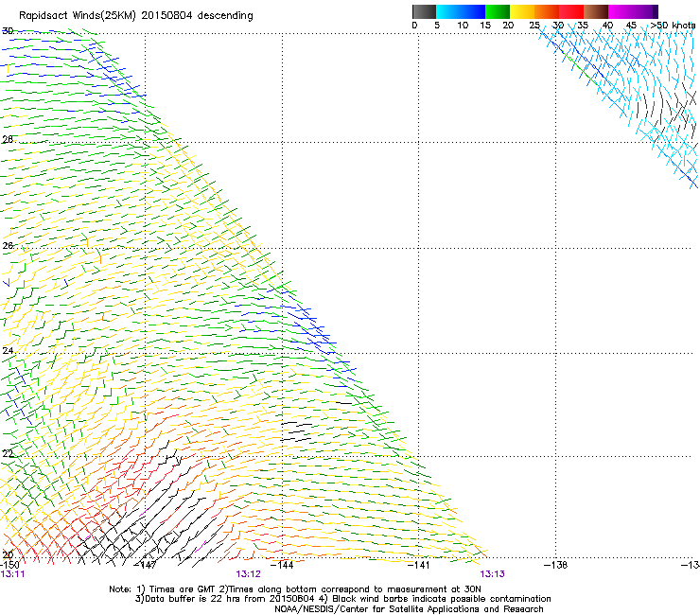Screen dimensions: 700x615
Task: Click the purple '13:11' time label
Action: point(13,574)
